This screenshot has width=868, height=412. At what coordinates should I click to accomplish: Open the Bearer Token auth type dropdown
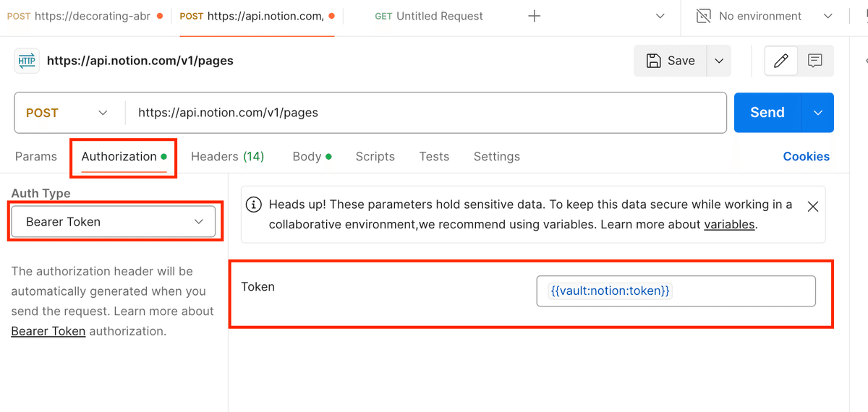tap(114, 222)
